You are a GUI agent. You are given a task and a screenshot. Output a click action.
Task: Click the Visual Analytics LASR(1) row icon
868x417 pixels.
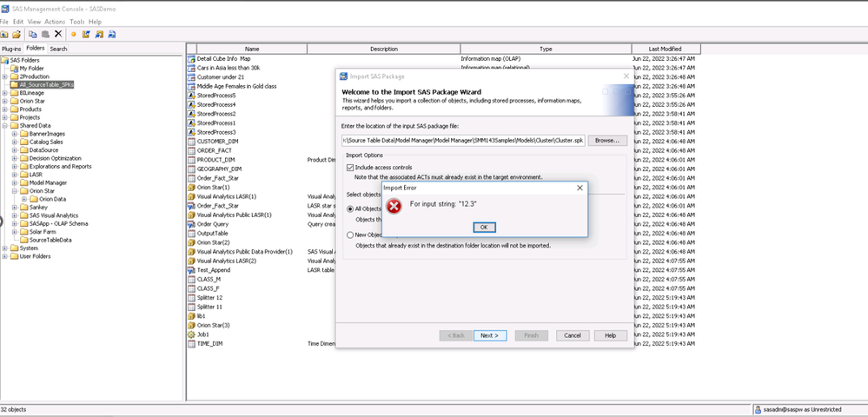click(191, 196)
